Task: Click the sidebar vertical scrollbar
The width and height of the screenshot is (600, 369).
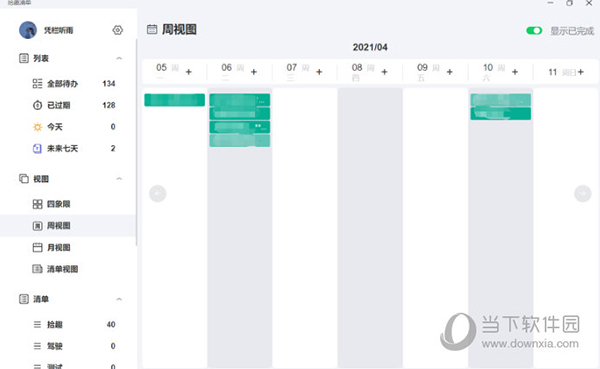Action: click(x=136, y=142)
